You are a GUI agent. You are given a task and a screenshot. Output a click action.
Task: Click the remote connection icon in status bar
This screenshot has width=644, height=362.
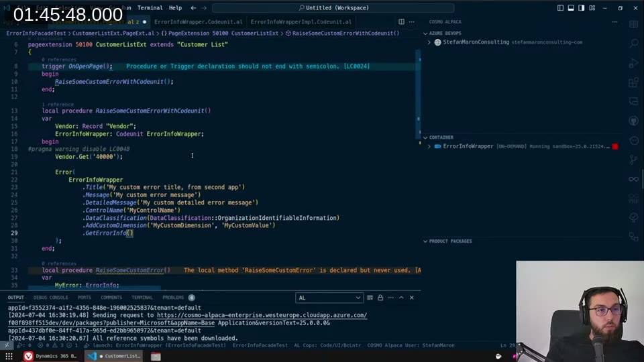tap(7, 345)
